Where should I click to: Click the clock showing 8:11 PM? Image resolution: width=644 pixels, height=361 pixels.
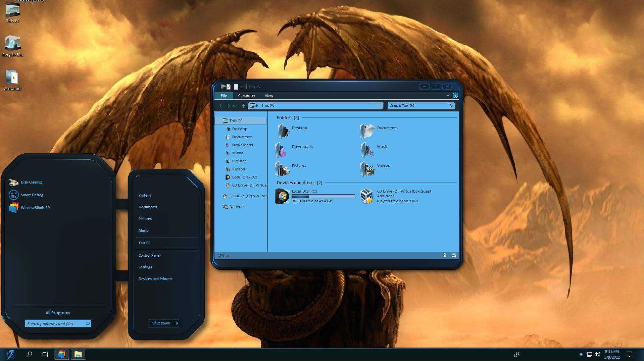[612, 354]
